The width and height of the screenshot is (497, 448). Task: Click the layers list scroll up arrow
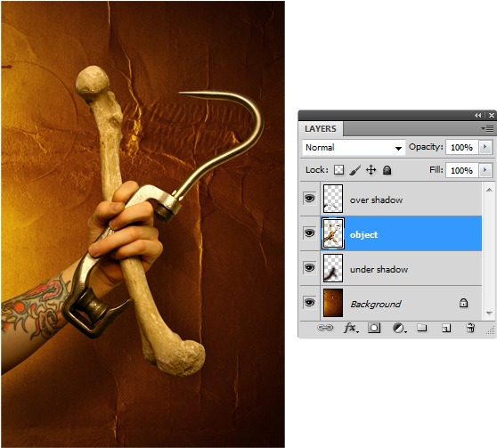489,190
